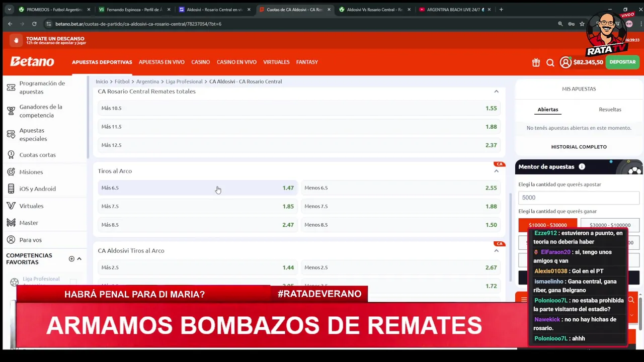The image size is (644, 362).
Task: Click the Cuotas cortas sidebar icon
Action: (x=11, y=155)
